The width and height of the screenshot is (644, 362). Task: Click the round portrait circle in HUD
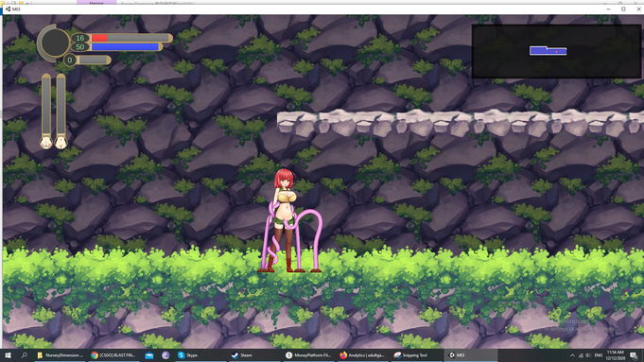click(x=55, y=43)
